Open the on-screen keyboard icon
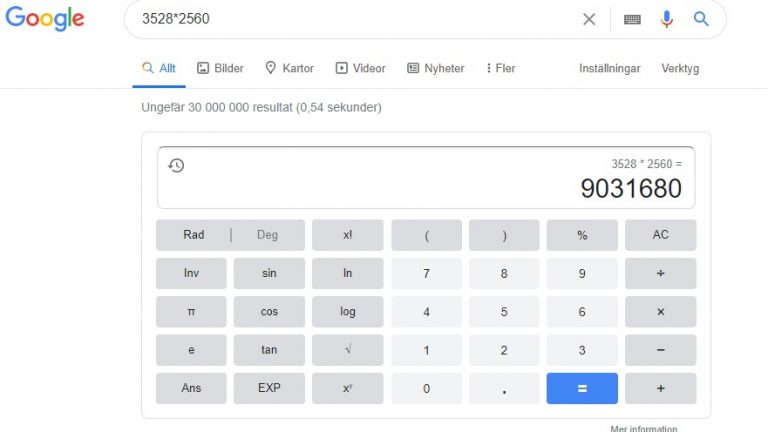 coord(632,20)
